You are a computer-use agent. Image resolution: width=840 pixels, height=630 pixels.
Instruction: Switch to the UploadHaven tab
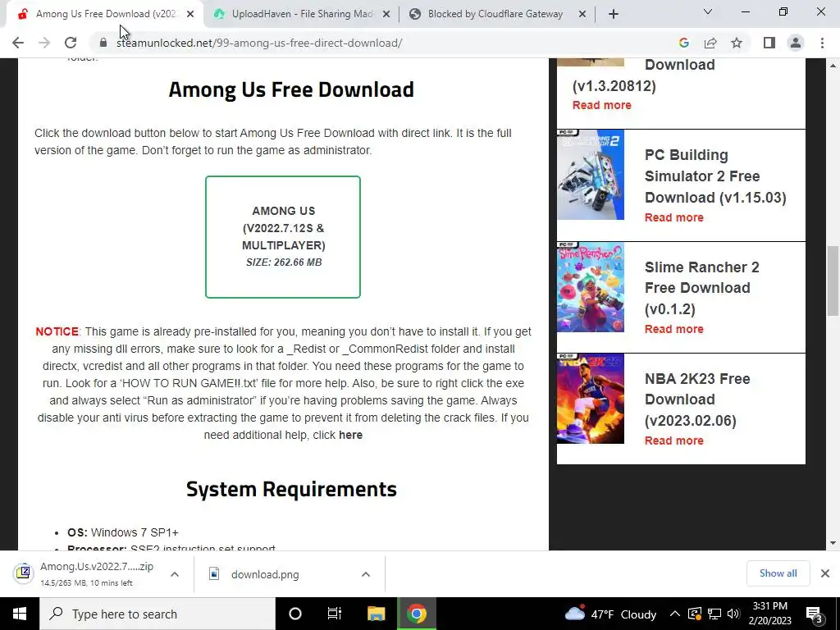click(302, 15)
